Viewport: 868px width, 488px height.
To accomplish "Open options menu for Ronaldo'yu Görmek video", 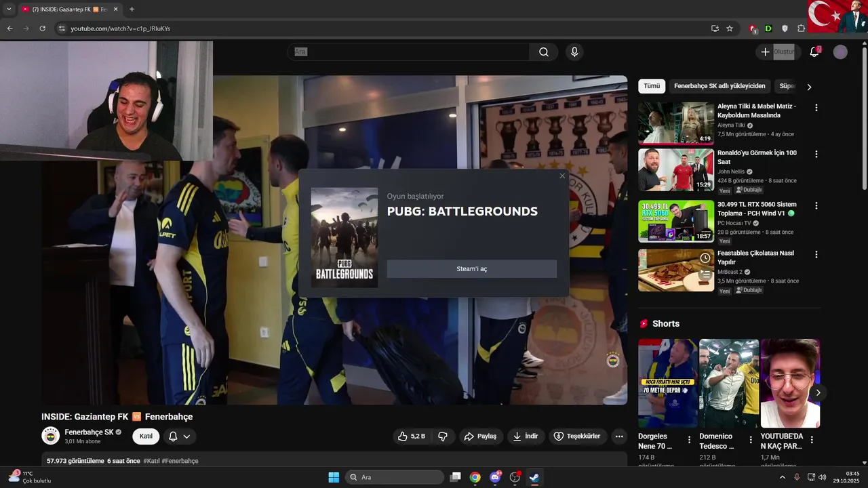I will [816, 154].
